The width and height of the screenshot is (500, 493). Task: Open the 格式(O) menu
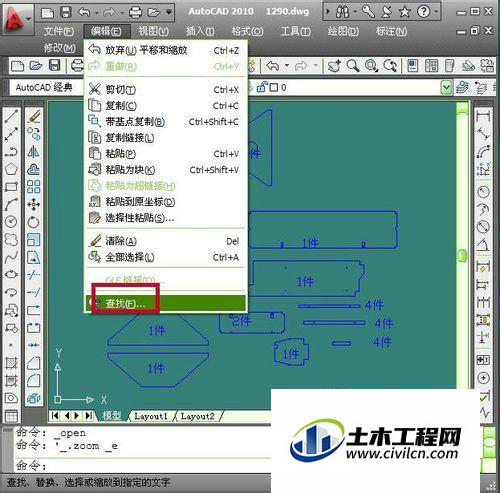click(x=247, y=31)
